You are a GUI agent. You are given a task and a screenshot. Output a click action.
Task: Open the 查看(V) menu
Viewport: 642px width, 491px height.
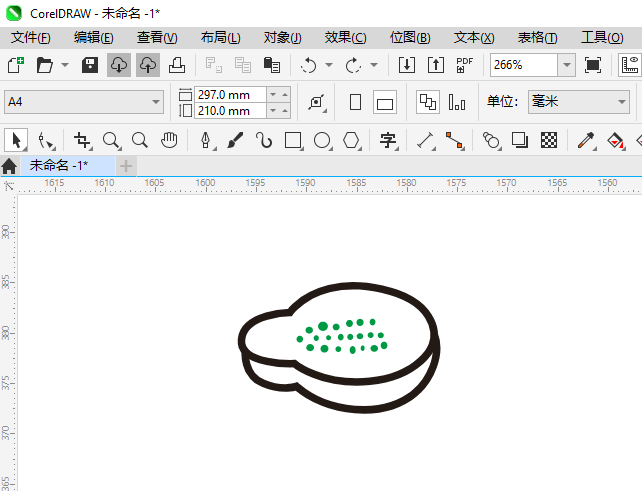pos(157,38)
